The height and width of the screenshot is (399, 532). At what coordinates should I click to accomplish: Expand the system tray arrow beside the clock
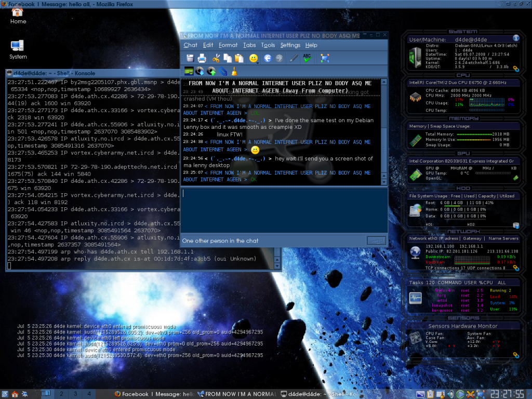click(x=529, y=394)
